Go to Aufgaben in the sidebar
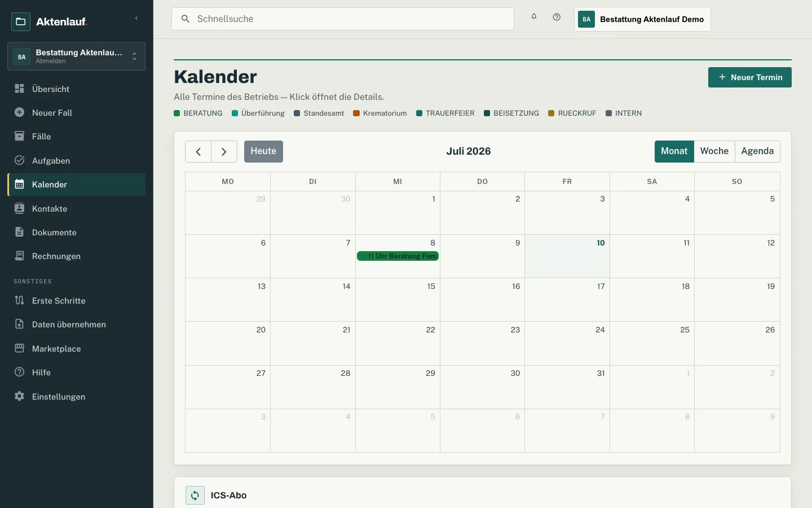Image resolution: width=812 pixels, height=508 pixels. coord(76,160)
